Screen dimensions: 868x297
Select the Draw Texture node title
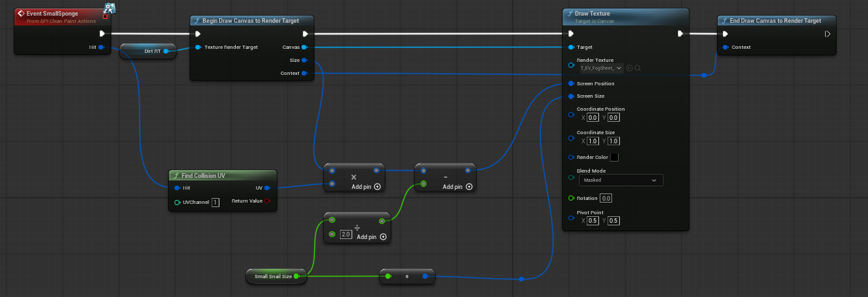pyautogui.click(x=593, y=13)
